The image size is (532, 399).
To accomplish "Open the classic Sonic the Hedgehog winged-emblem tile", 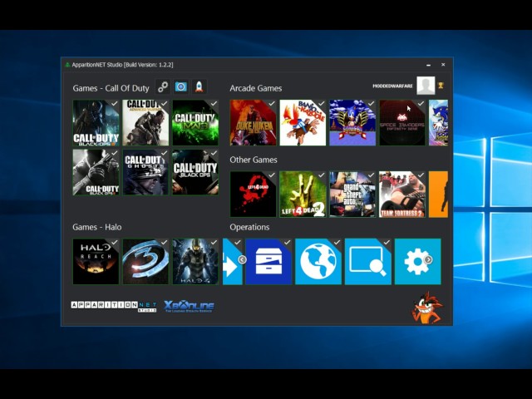I will point(352,123).
